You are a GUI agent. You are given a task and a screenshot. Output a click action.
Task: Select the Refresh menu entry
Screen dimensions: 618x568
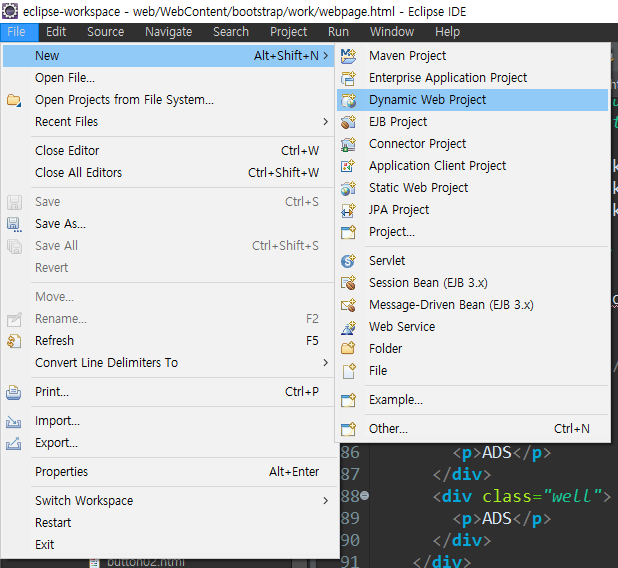[168, 341]
